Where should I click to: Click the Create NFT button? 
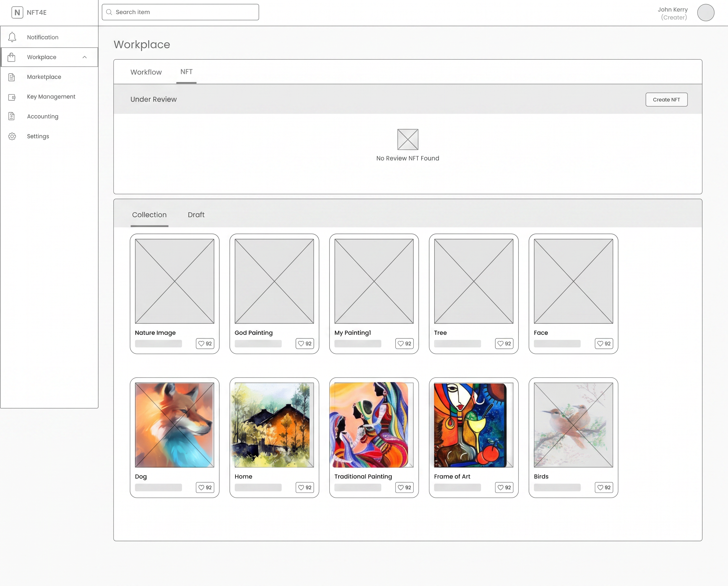pos(666,99)
